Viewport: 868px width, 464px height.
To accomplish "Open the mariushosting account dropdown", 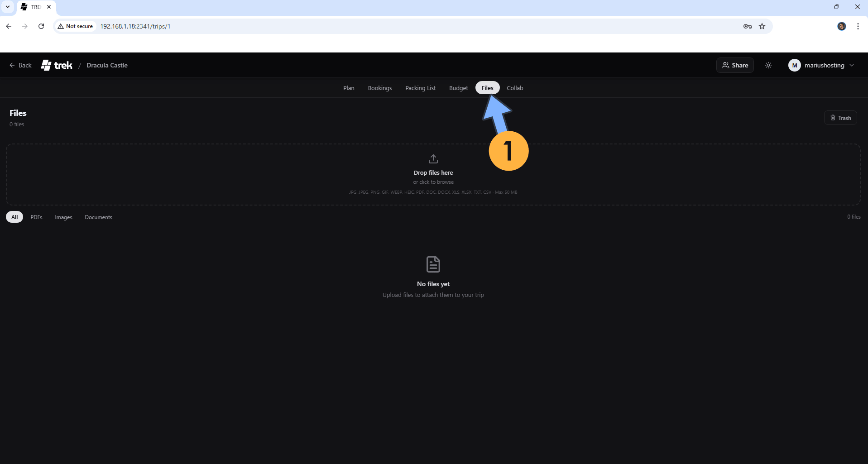I will (x=821, y=65).
